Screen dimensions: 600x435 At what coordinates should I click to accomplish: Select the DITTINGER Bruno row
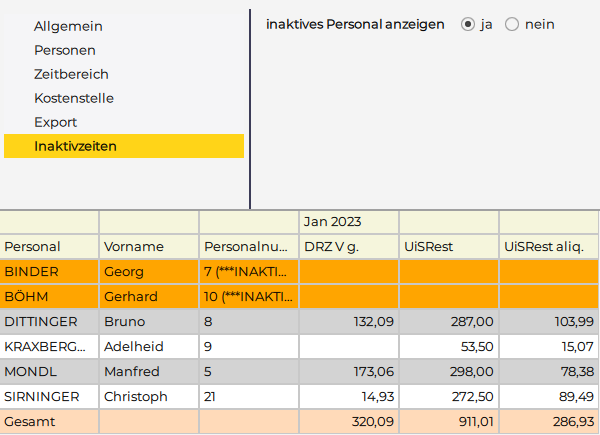coord(40,322)
